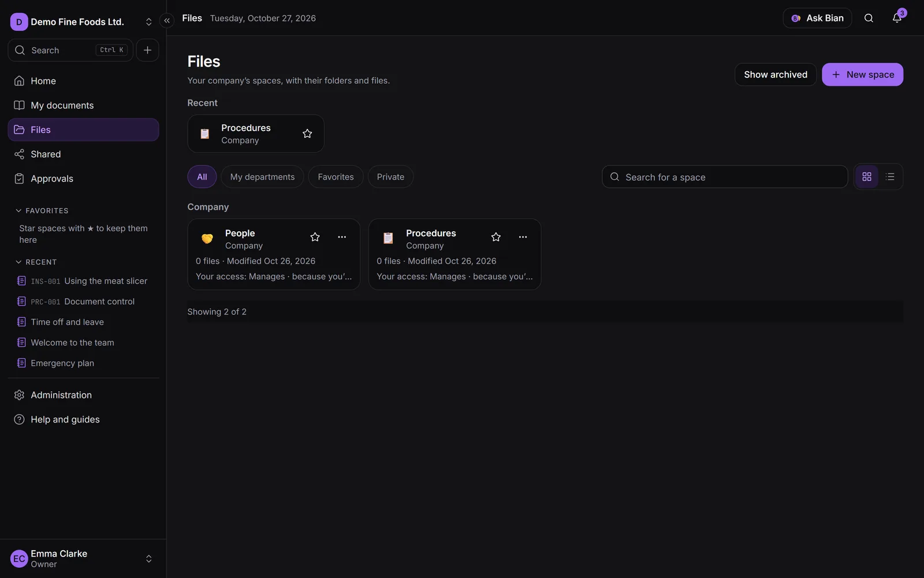Star the People space card
This screenshot has height=578, width=924.
click(x=315, y=237)
